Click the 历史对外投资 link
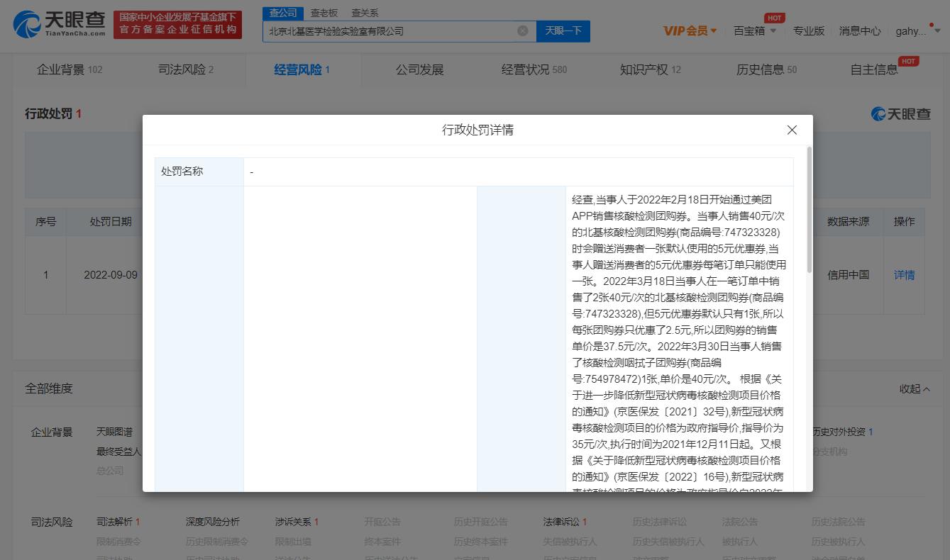Viewport: 950px width, 560px height. point(842,432)
